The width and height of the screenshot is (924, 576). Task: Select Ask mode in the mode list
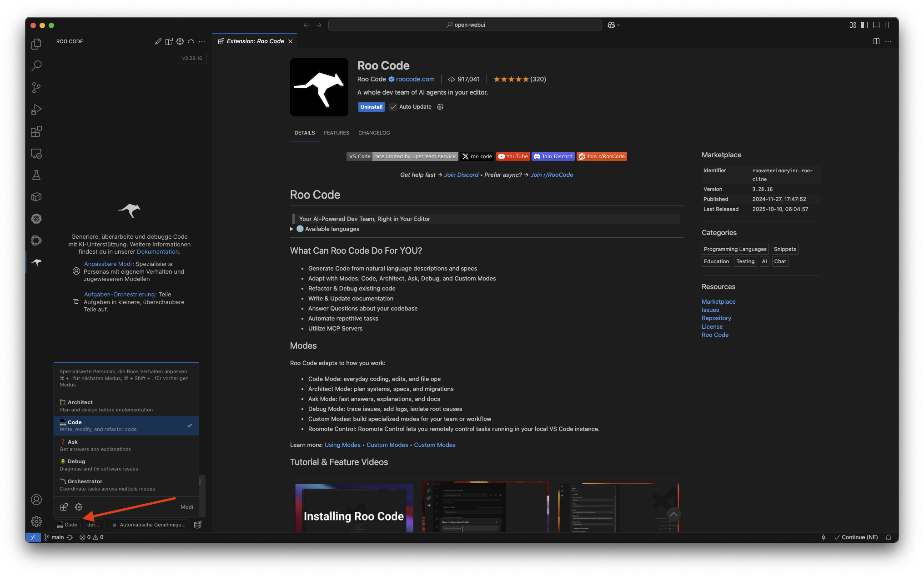point(126,446)
